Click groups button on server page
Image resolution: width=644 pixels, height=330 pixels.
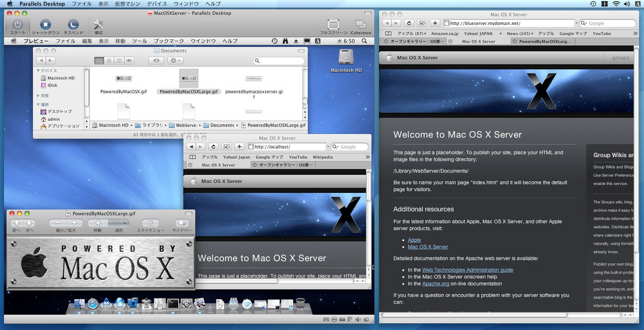point(620,58)
